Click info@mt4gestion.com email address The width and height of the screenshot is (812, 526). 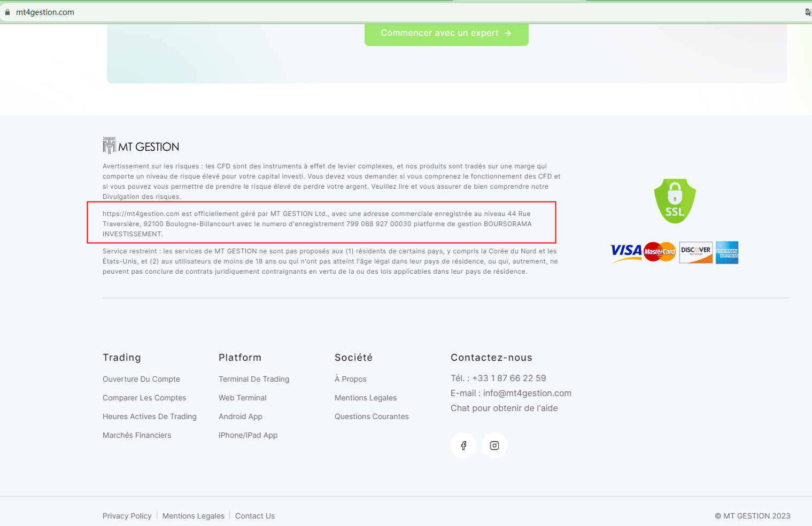point(527,393)
